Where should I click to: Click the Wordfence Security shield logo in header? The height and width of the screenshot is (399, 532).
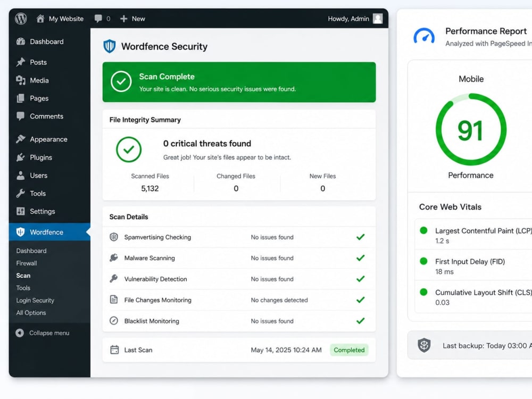pyautogui.click(x=109, y=46)
